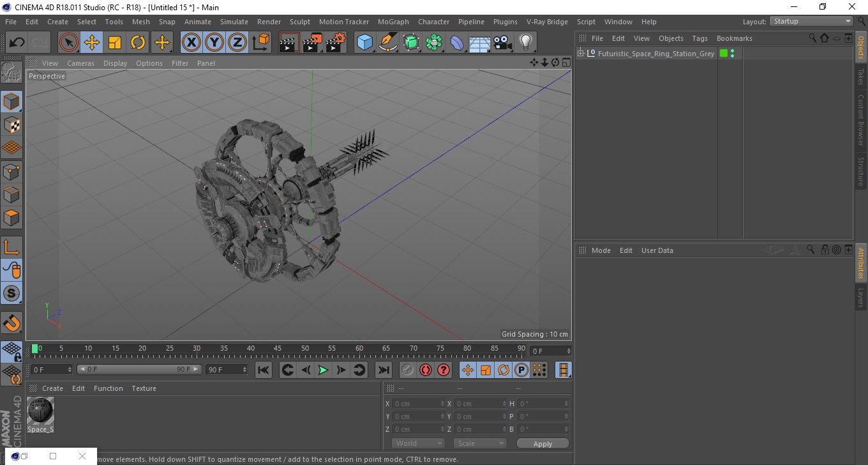868x465 pixels.
Task: Click the Record Active Objects button
Action: [x=407, y=370]
